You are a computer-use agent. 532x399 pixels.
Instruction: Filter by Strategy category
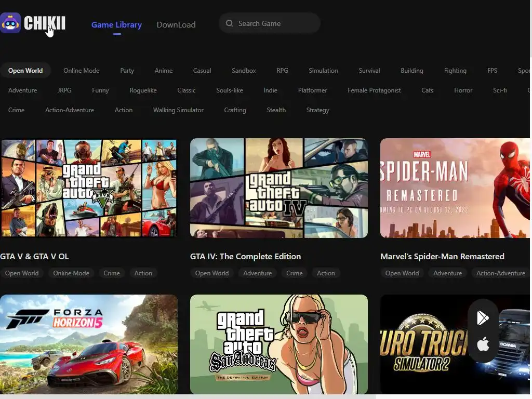317,110
